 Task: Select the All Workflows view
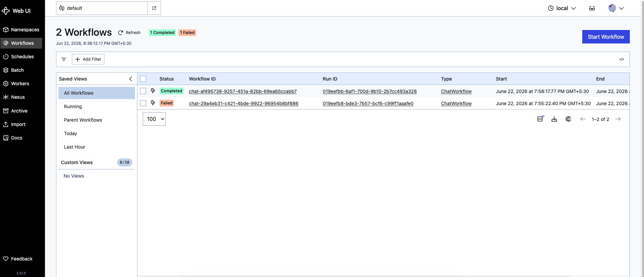click(97, 93)
